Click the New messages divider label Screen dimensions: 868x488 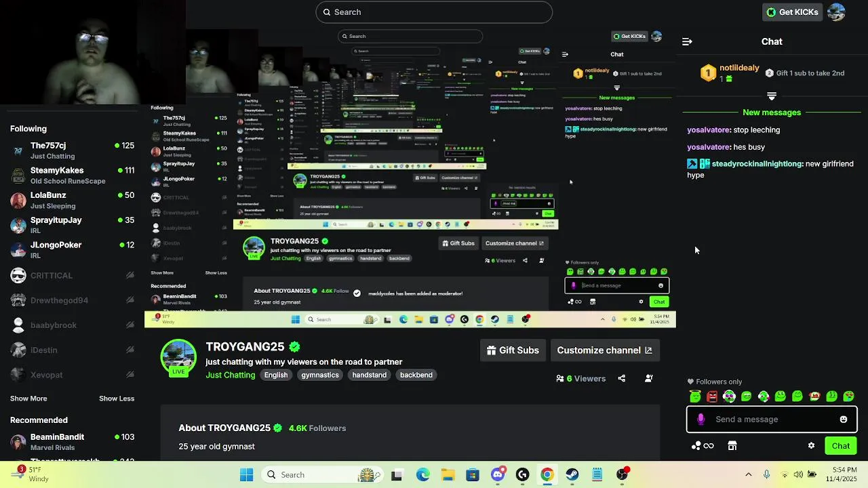772,113
